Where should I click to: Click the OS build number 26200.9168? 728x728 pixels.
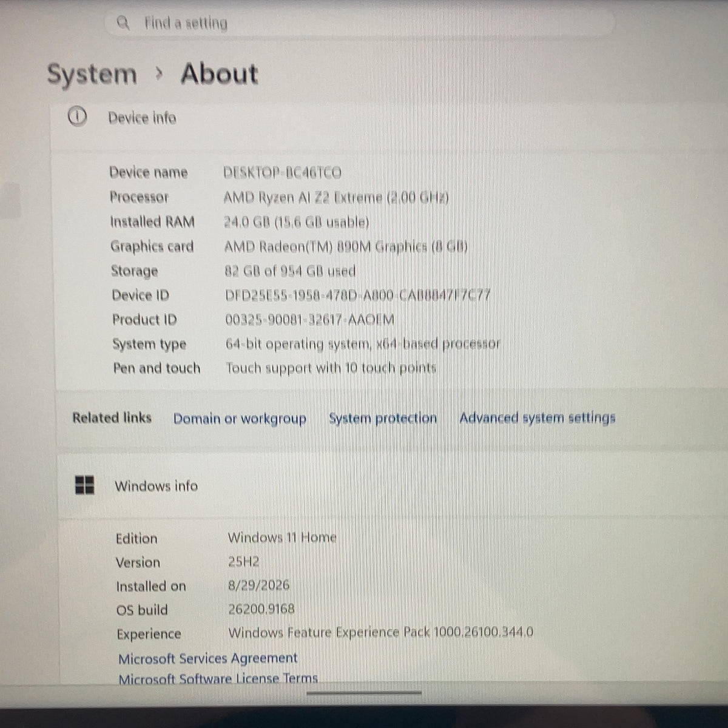[x=261, y=609]
